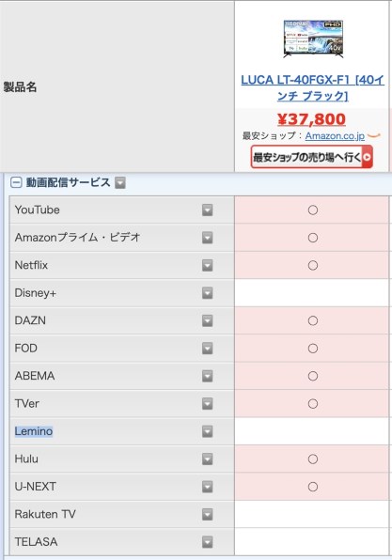Image resolution: width=392 pixels, height=560 pixels.
Task: Click the Hulu row label
Action: click(26, 459)
